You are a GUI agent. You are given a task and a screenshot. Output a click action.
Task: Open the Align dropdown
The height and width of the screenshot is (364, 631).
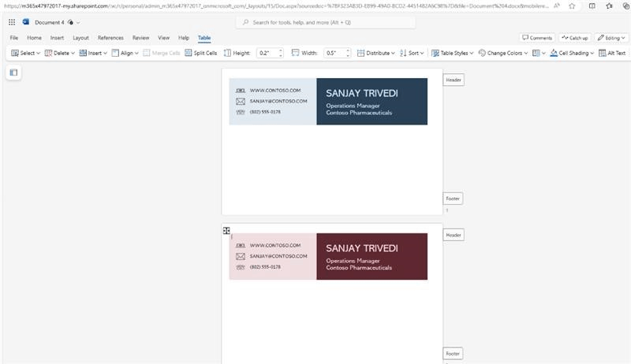tap(125, 53)
